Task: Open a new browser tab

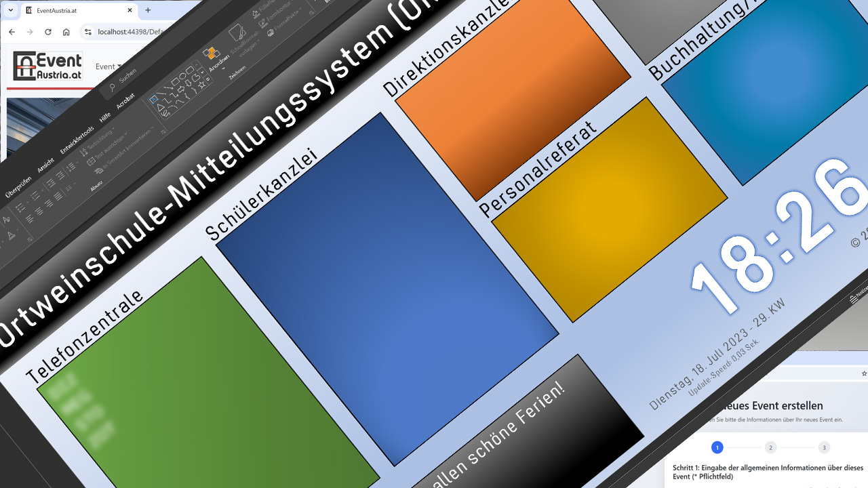Action: point(148,10)
